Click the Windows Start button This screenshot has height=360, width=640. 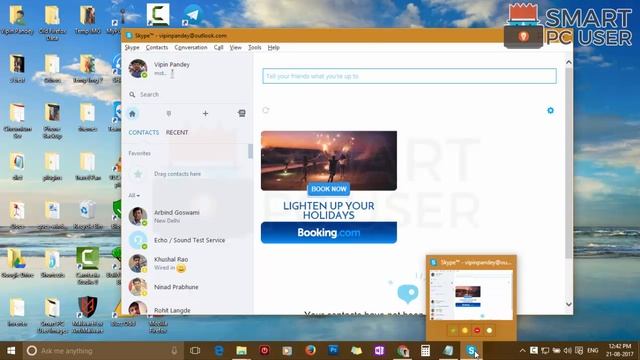pyautogui.click(x=11, y=351)
